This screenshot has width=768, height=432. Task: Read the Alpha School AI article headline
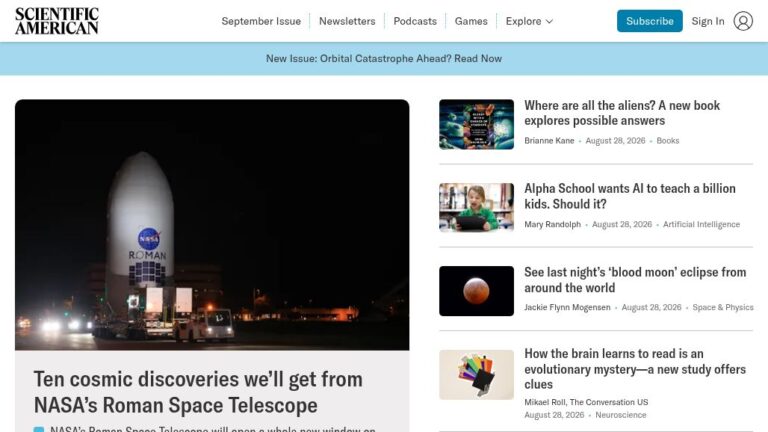click(629, 196)
